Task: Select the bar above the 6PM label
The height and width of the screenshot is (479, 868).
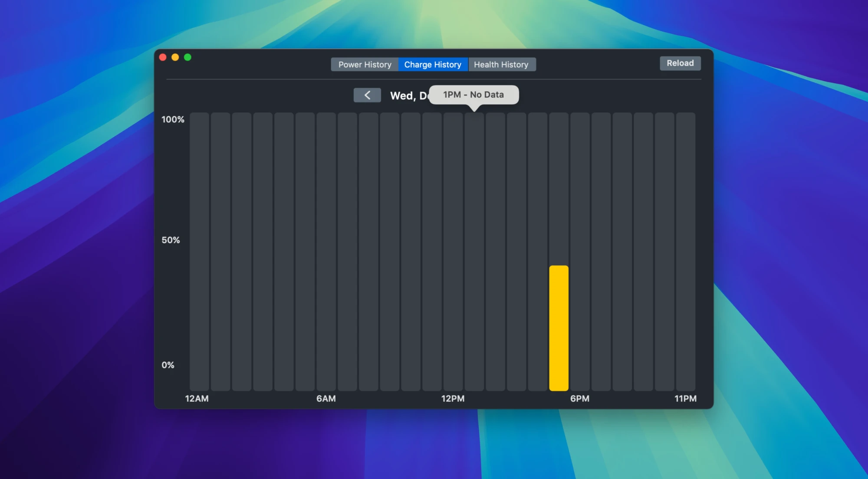Action: coord(580,252)
